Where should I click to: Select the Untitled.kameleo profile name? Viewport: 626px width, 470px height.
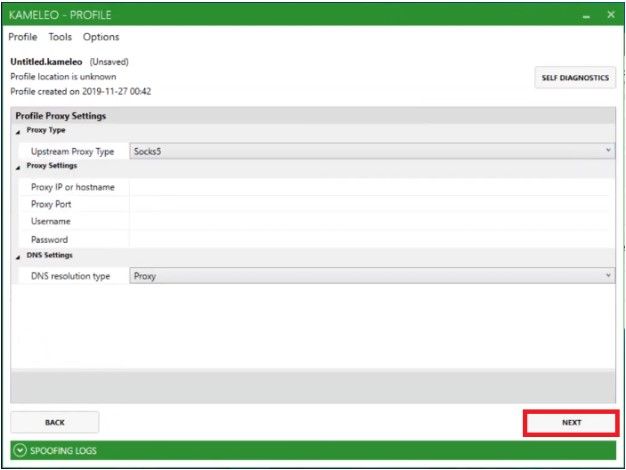pyautogui.click(x=46, y=61)
